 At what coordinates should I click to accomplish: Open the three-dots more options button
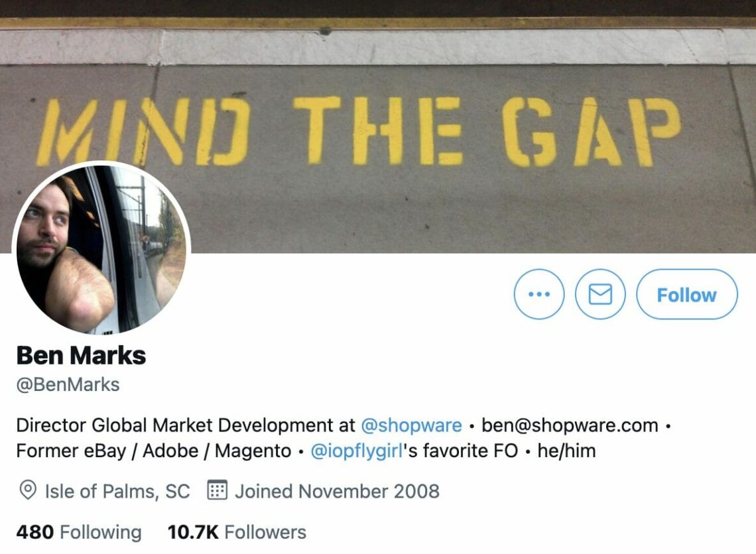point(539,294)
